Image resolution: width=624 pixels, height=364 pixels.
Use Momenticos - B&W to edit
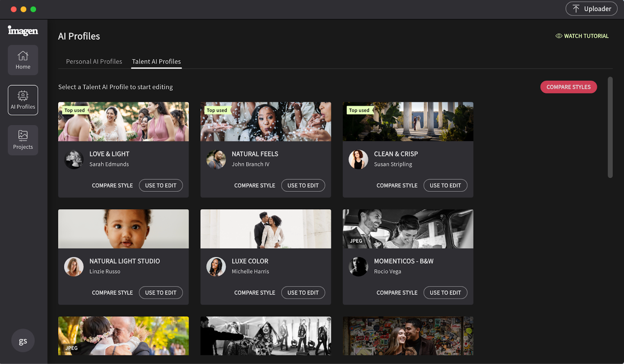(x=445, y=293)
